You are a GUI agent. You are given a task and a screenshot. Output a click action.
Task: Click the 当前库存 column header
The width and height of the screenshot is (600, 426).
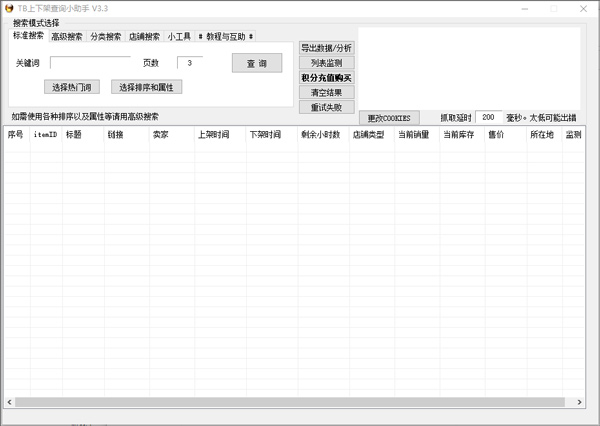[462, 134]
